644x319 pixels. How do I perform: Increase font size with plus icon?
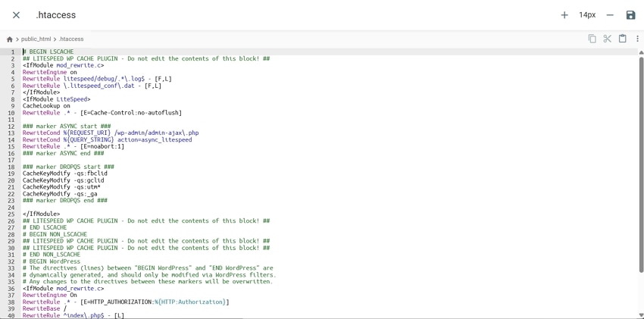tap(564, 15)
